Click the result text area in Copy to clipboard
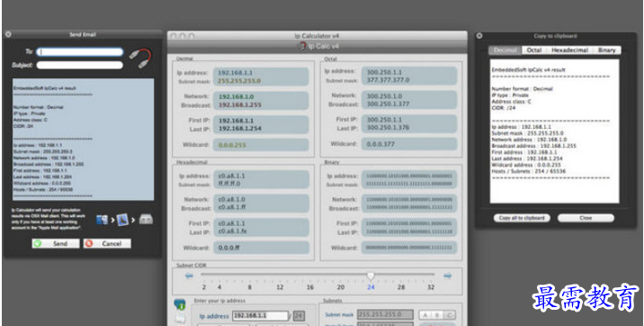644x326 pixels. coord(554,131)
